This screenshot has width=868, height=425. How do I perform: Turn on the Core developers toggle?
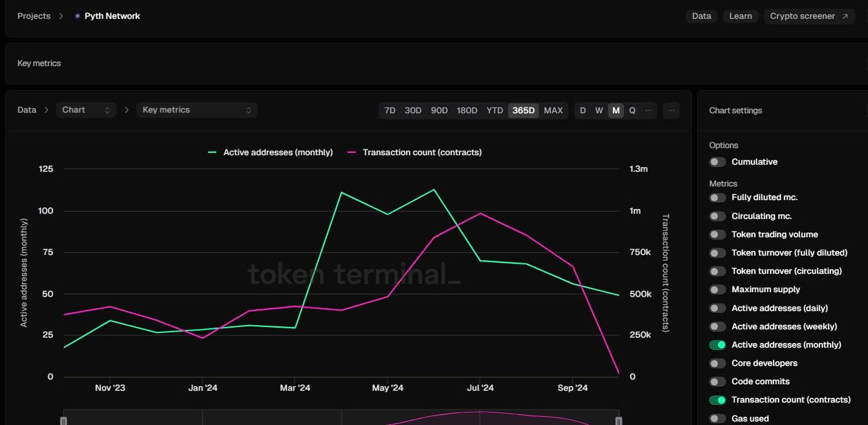[x=717, y=363]
